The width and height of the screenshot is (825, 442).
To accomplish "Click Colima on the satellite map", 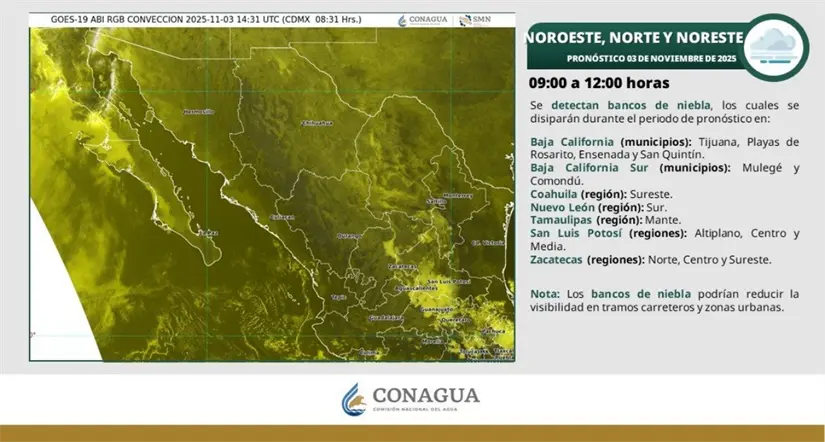I will click(x=369, y=353).
